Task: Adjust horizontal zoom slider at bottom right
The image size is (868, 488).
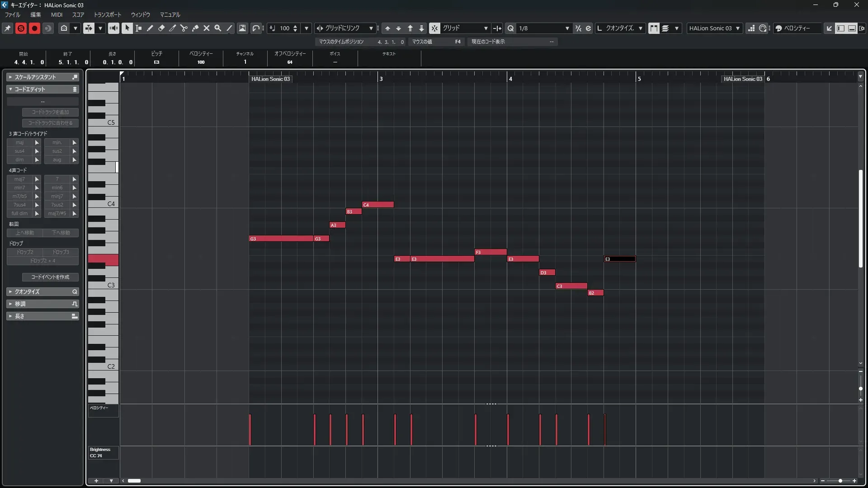Action: pyautogui.click(x=840, y=481)
